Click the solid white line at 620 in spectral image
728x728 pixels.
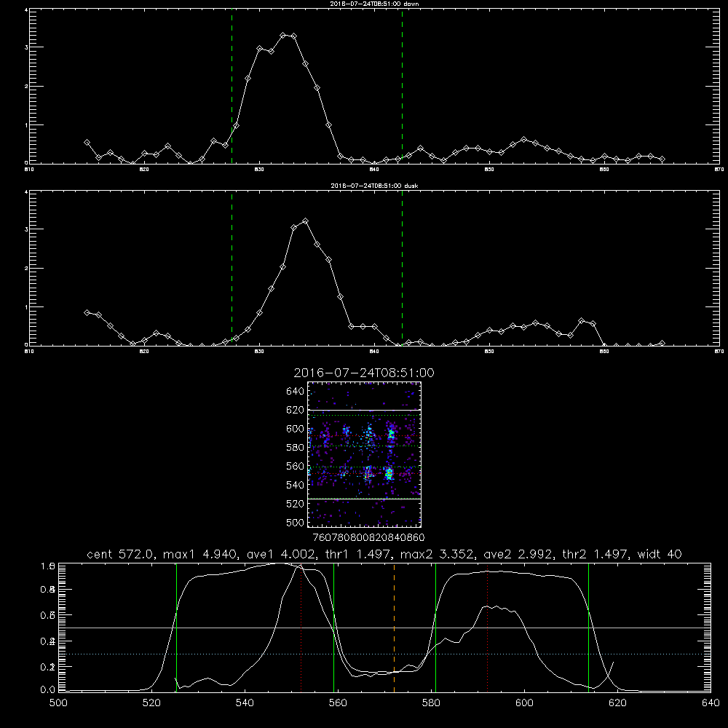(x=365, y=411)
